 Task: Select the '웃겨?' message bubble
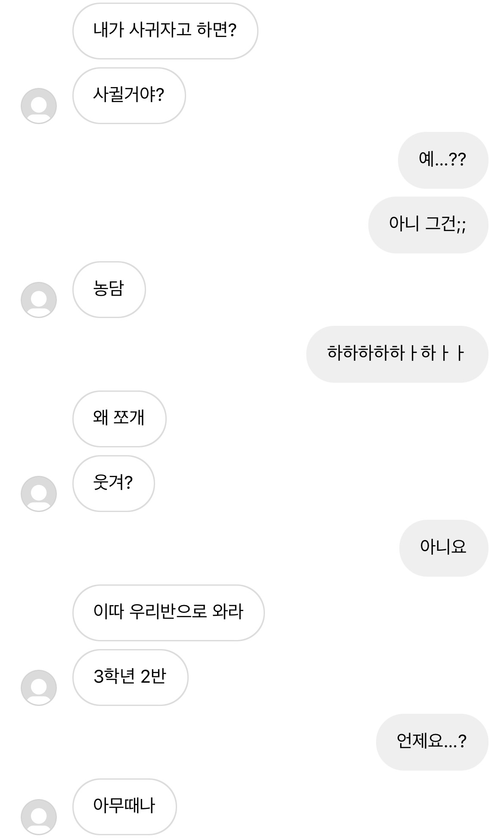[113, 484]
